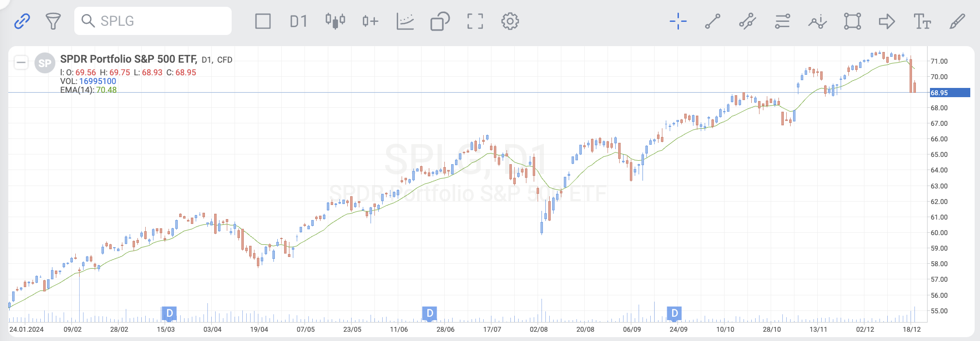The height and width of the screenshot is (341, 980).
Task: Click the VOL 16995100 label
Action: (88, 81)
